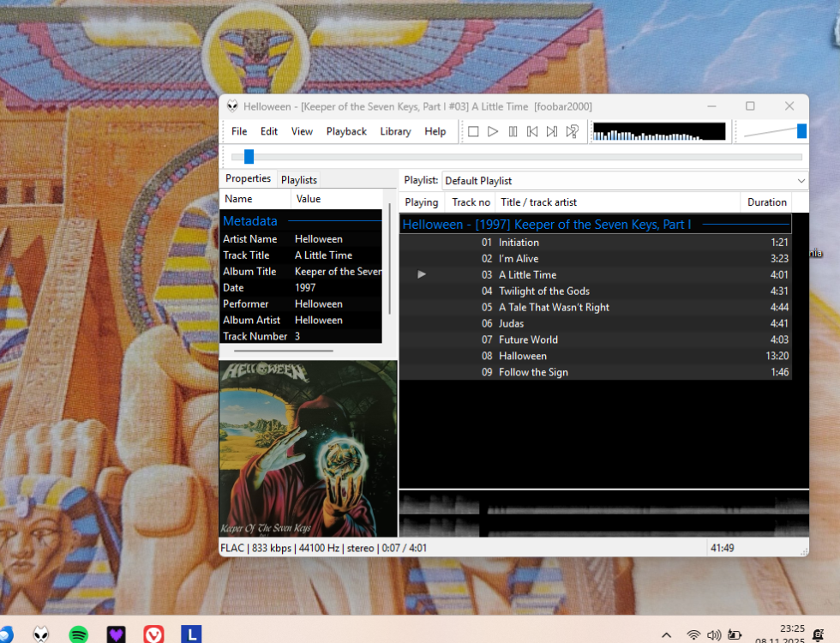This screenshot has width=840, height=643.
Task: Switch to the Playlists tab
Action: click(x=299, y=180)
